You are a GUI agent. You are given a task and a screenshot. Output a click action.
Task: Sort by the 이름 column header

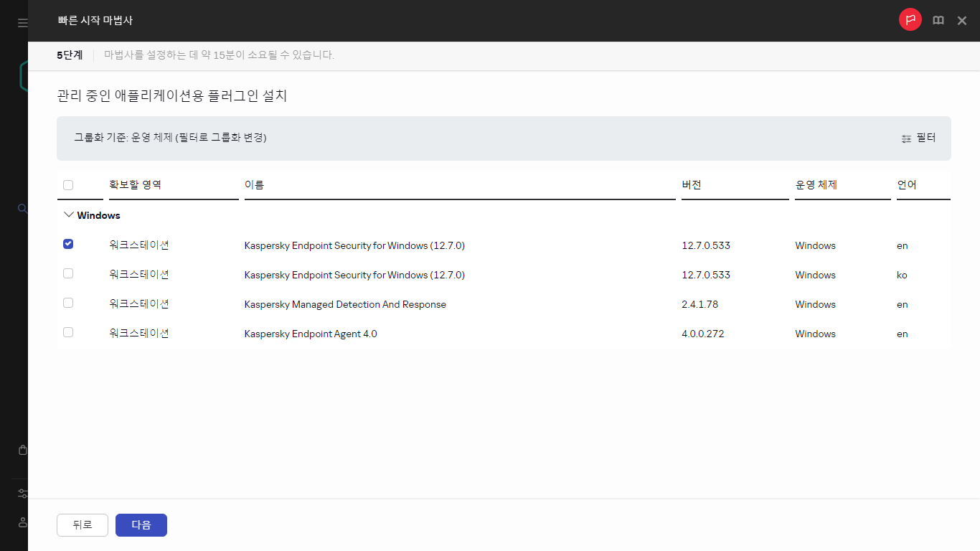click(255, 185)
